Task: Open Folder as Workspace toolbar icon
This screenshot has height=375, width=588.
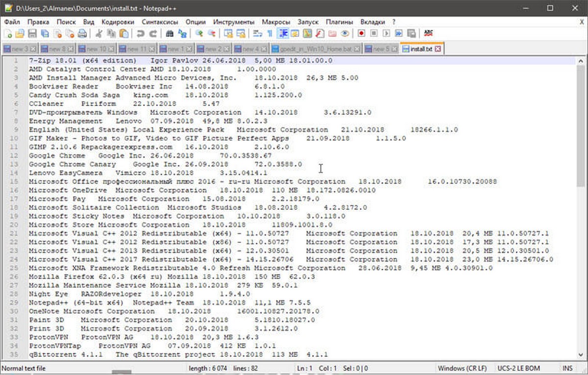Action: pos(333,33)
